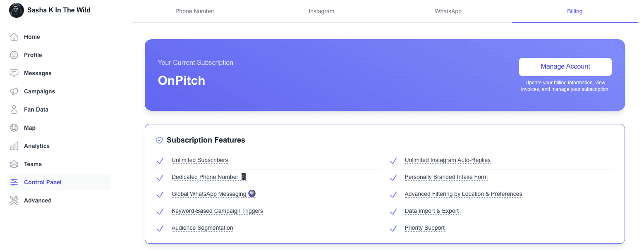This screenshot has width=644, height=250.
Task: Select the Billing tab
Action: coord(575,11)
